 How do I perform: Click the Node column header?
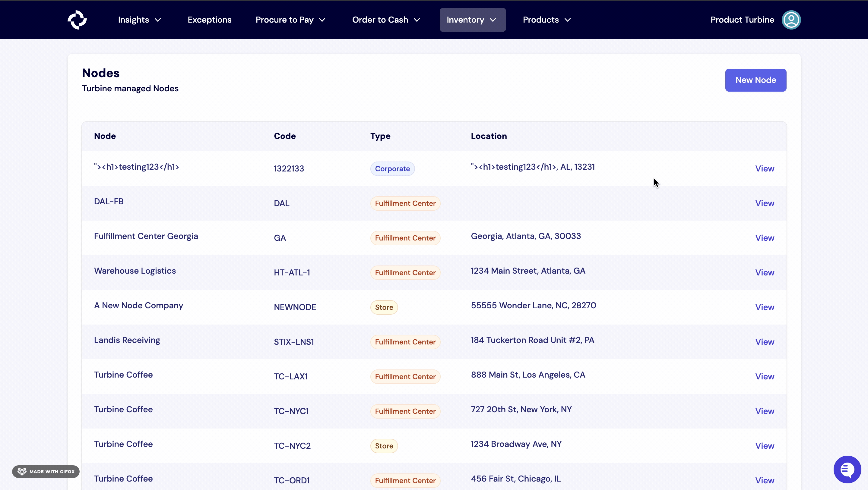(105, 136)
